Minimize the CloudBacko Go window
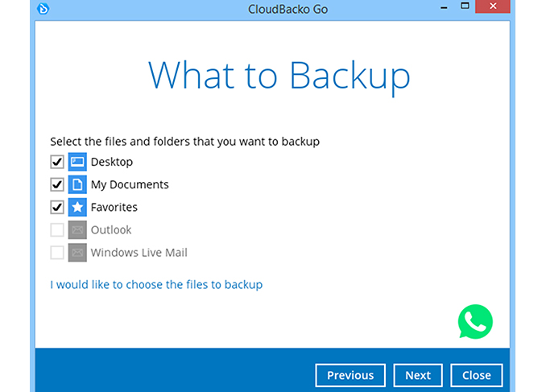This screenshot has width=546, height=392. (444, 7)
